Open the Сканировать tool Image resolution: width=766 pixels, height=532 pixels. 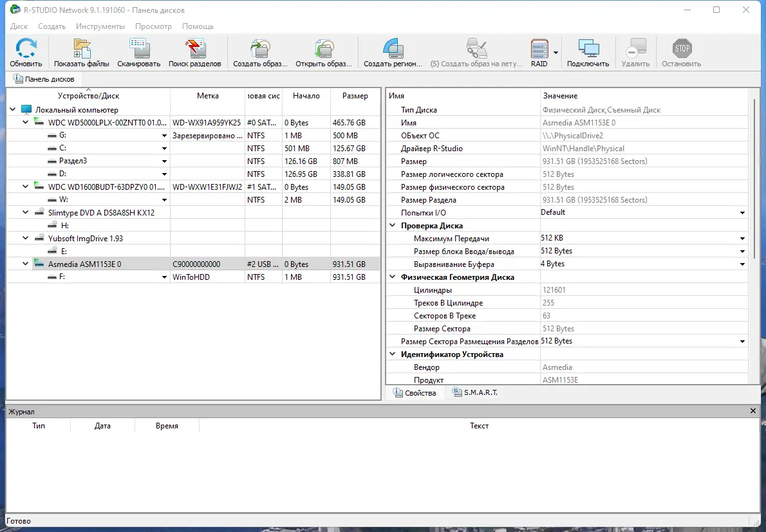point(138,48)
